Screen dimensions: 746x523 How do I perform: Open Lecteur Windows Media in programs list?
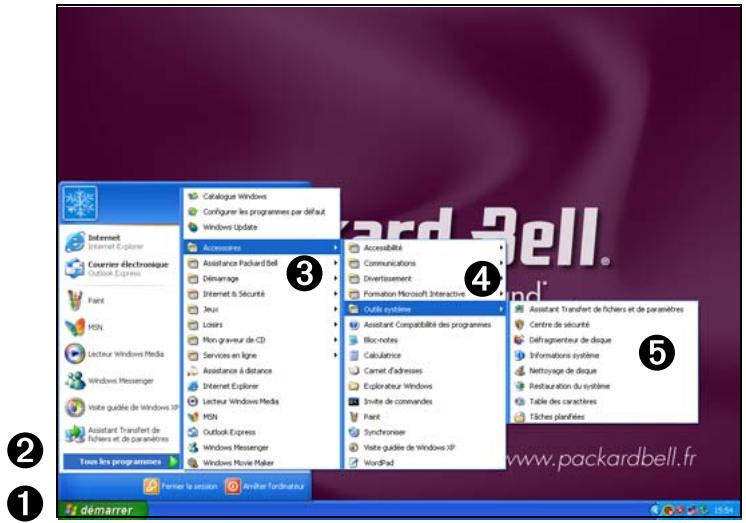262,401
